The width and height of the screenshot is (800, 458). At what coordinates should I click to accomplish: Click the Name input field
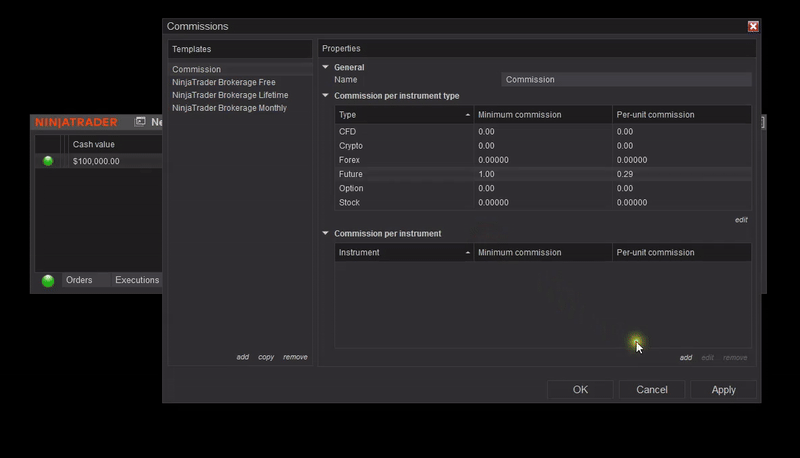coord(626,80)
